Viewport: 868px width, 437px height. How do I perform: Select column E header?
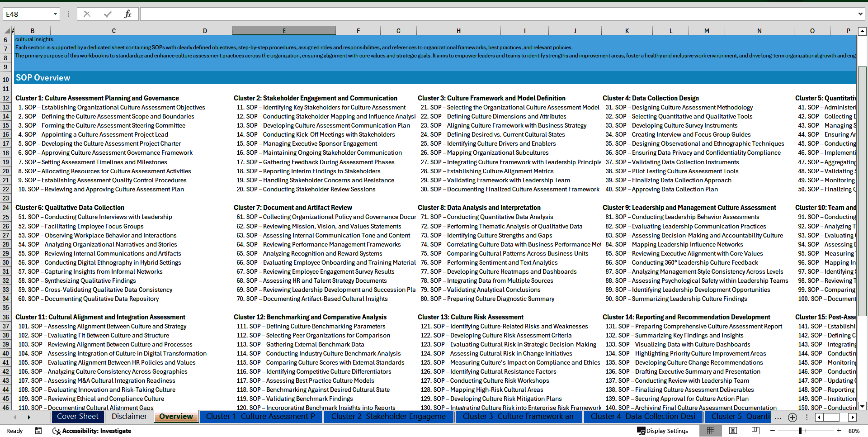(284, 30)
